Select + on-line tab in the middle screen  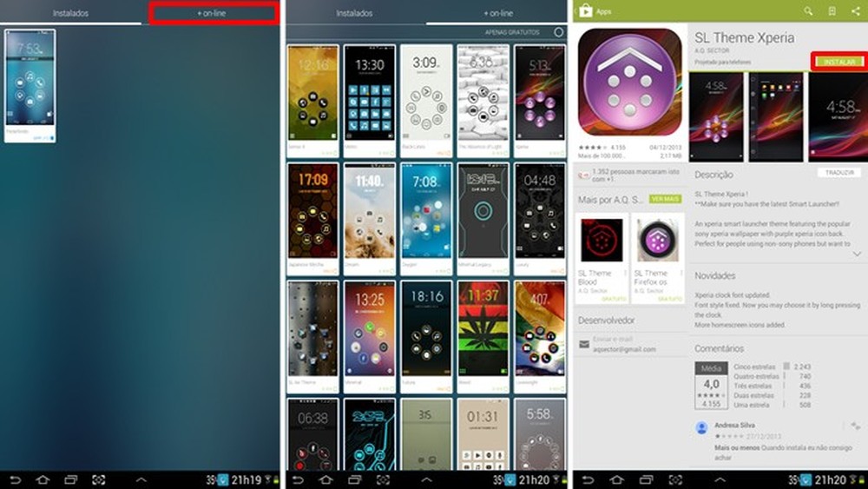(497, 13)
